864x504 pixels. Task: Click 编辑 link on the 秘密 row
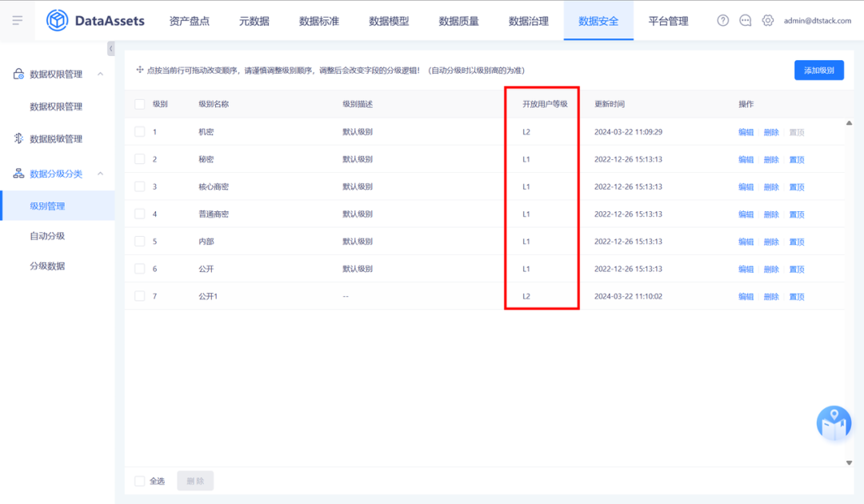point(745,159)
